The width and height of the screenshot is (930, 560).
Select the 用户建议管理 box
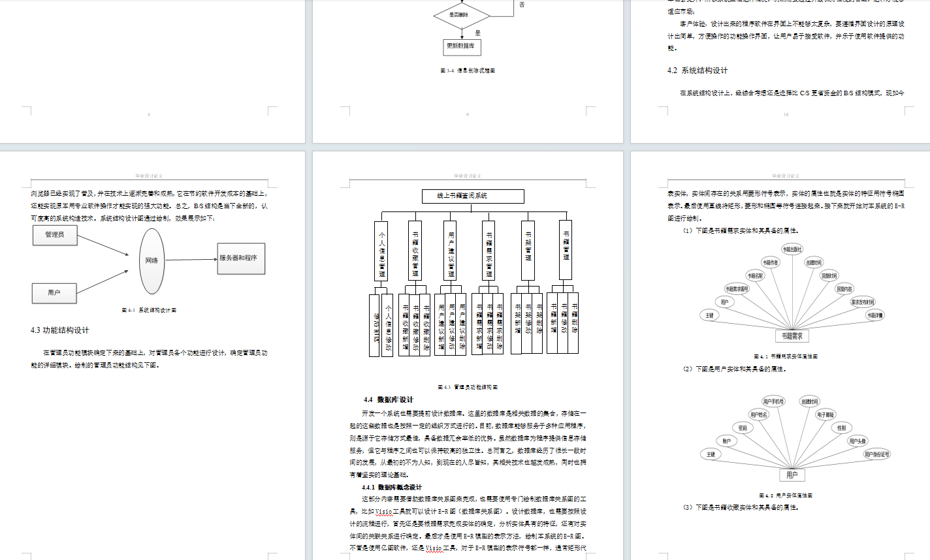(451, 251)
